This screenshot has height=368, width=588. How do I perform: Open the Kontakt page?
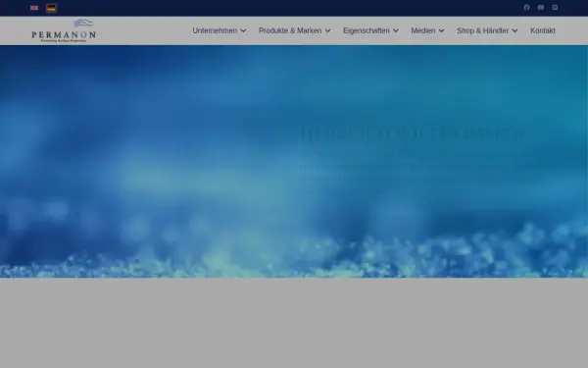pyautogui.click(x=543, y=30)
